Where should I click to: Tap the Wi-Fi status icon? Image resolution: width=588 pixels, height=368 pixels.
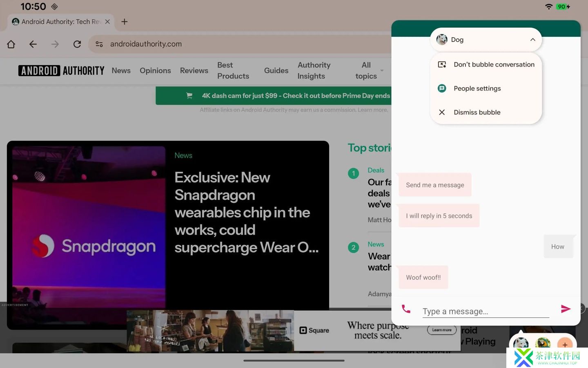(x=549, y=7)
